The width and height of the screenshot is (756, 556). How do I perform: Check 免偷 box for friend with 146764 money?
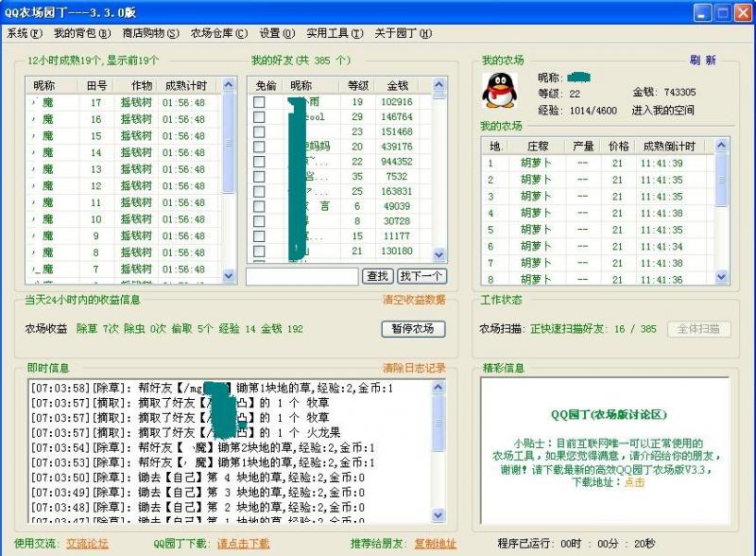pos(259,117)
